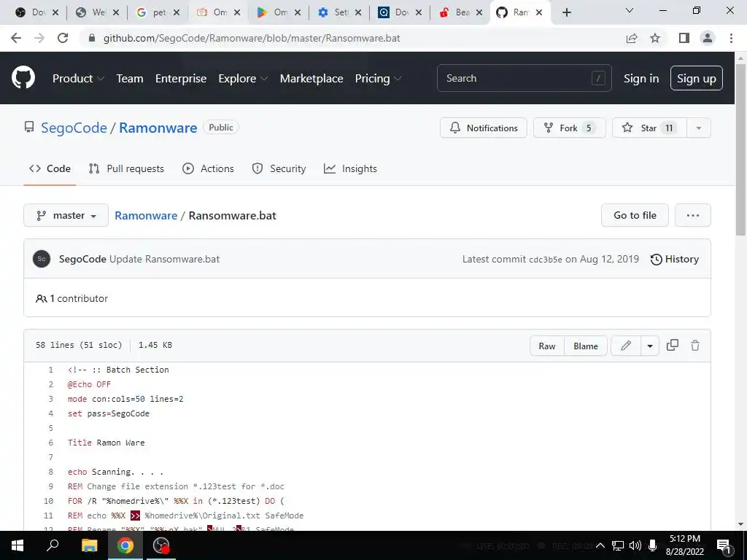Click the microphone tray icon
The image size is (747, 560).
click(653, 545)
